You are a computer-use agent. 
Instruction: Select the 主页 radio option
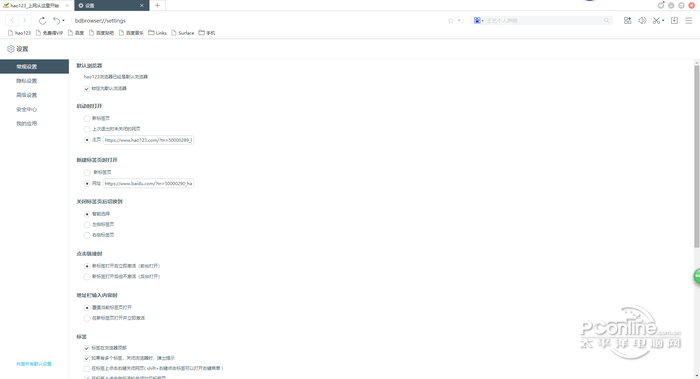[87, 140]
